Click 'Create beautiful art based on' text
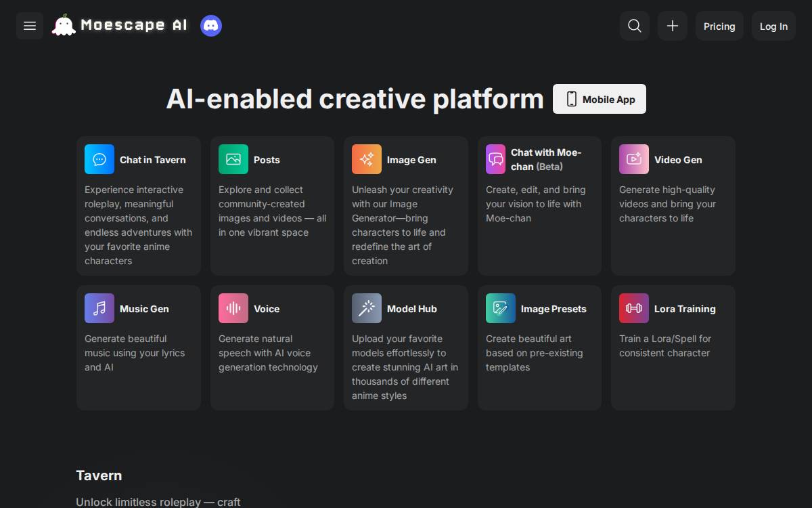Viewport: 812px width, 508px height. (x=534, y=353)
